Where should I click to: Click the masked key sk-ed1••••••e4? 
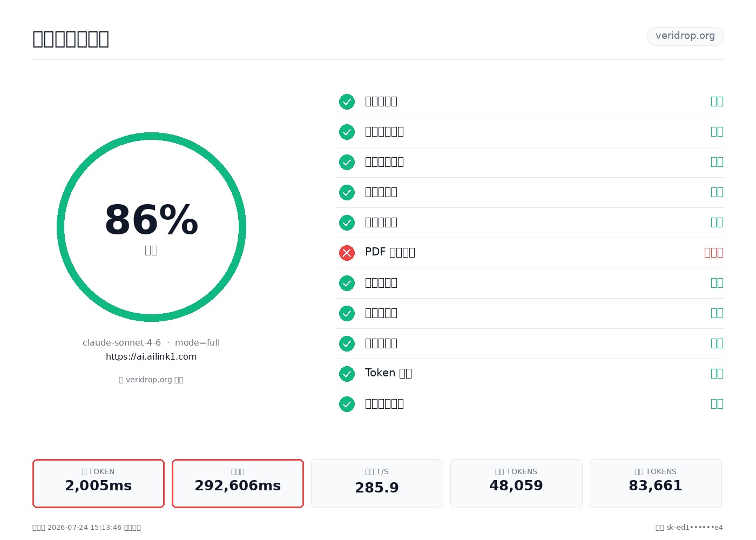click(x=694, y=528)
